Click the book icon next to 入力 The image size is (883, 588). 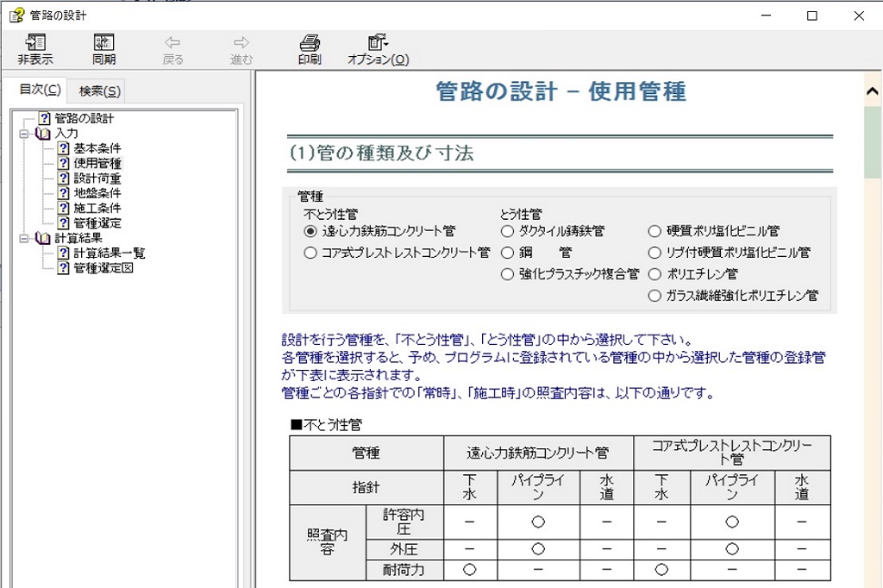click(x=43, y=134)
